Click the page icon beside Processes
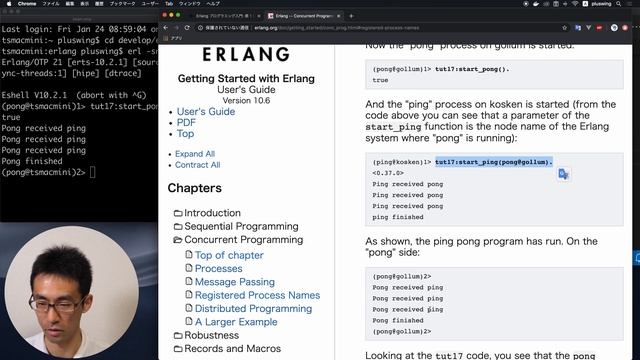The height and width of the screenshot is (360, 640). pyautogui.click(x=189, y=268)
